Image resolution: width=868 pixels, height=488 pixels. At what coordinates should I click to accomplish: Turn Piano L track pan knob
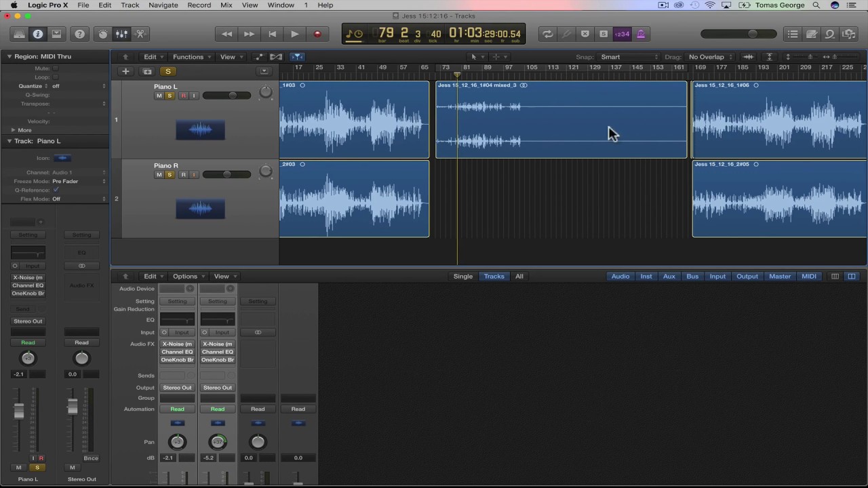(x=265, y=93)
